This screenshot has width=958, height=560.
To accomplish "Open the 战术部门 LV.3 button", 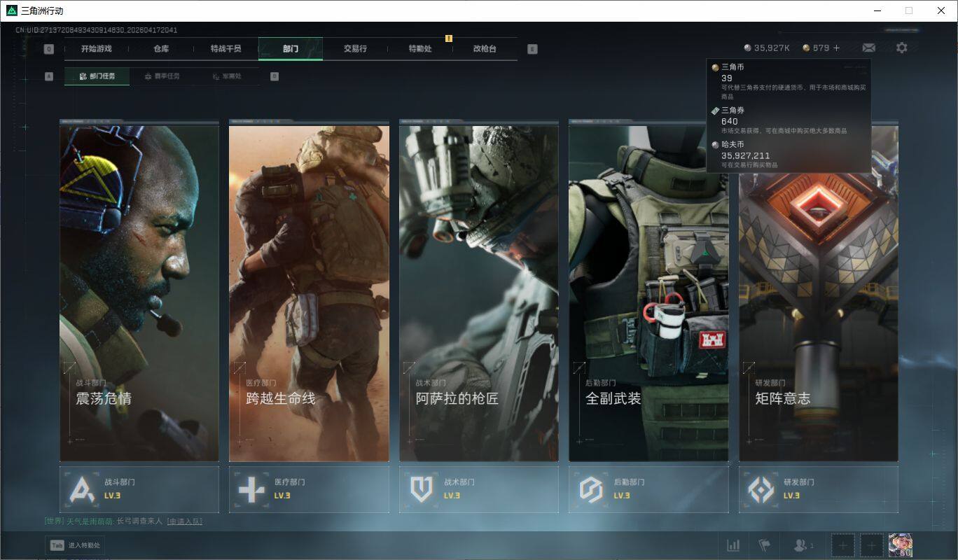I will (479, 489).
